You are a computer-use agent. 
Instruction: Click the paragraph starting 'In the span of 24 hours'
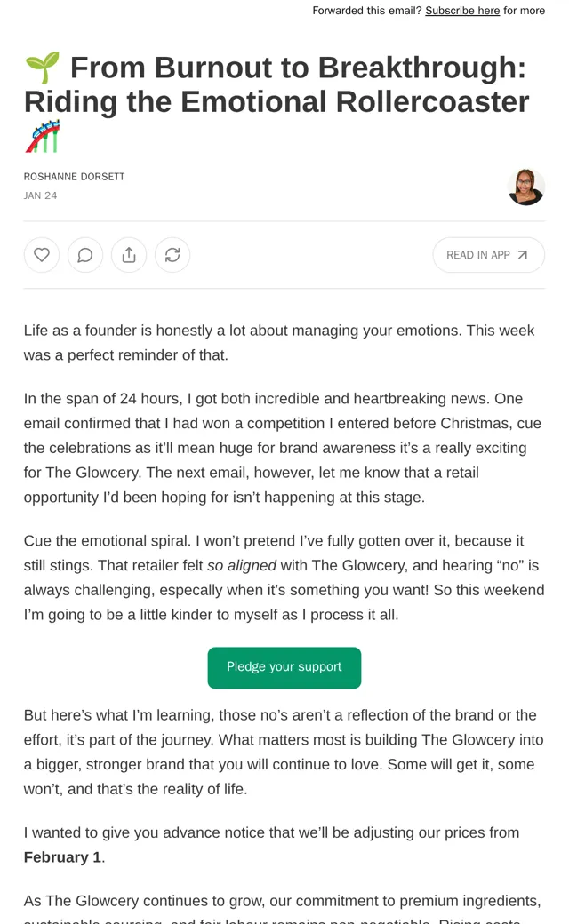pos(283,448)
